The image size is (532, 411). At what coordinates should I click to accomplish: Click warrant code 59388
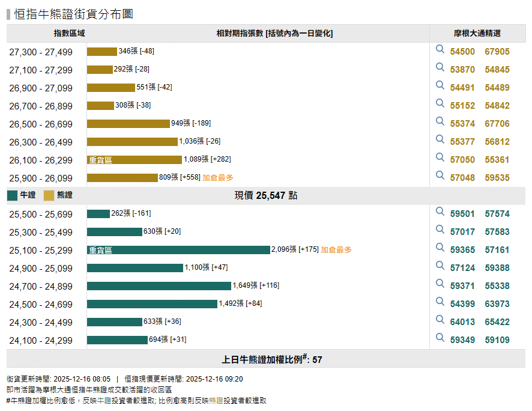point(497,268)
